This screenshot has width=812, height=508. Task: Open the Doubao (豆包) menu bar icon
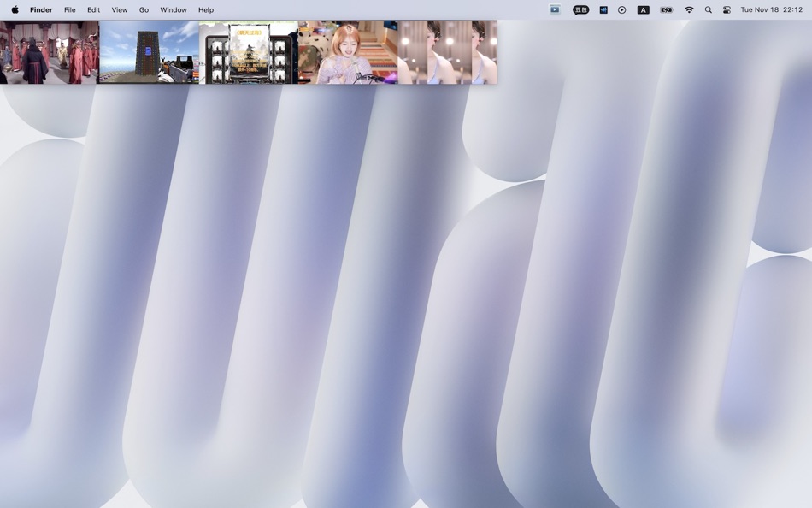pyautogui.click(x=580, y=9)
